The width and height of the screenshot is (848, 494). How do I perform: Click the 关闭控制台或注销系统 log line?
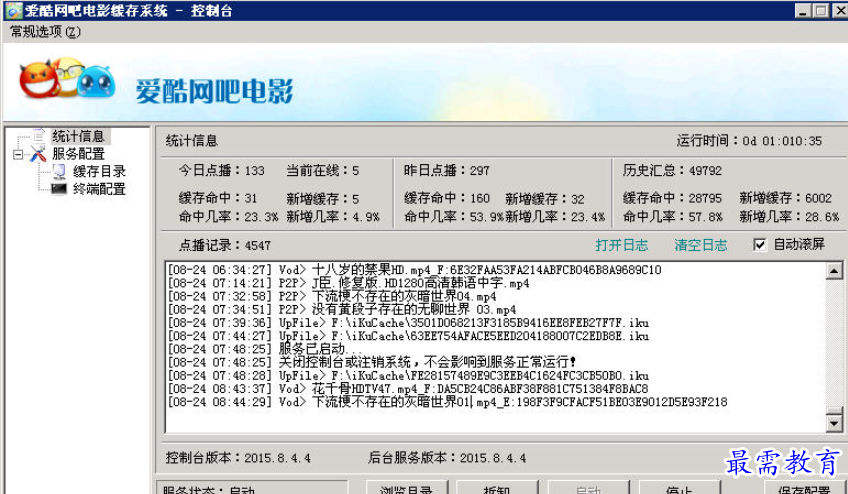click(x=372, y=362)
